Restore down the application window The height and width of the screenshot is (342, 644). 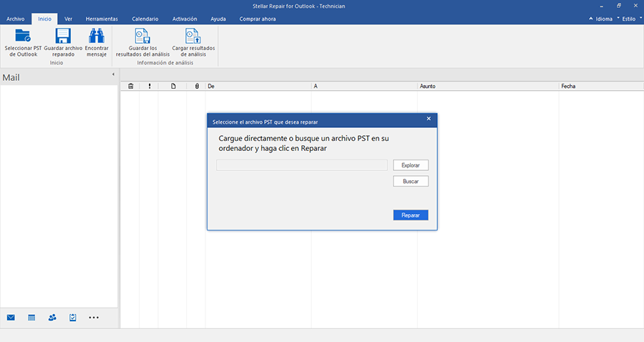[618, 6]
